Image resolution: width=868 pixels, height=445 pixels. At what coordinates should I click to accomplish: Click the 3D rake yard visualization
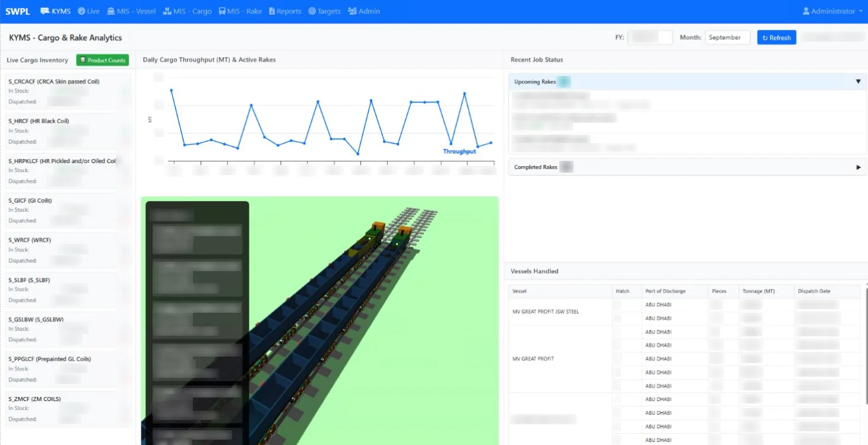pyautogui.click(x=320, y=320)
